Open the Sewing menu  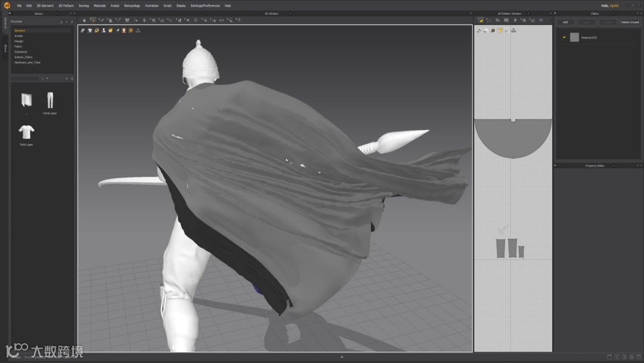coord(83,5)
